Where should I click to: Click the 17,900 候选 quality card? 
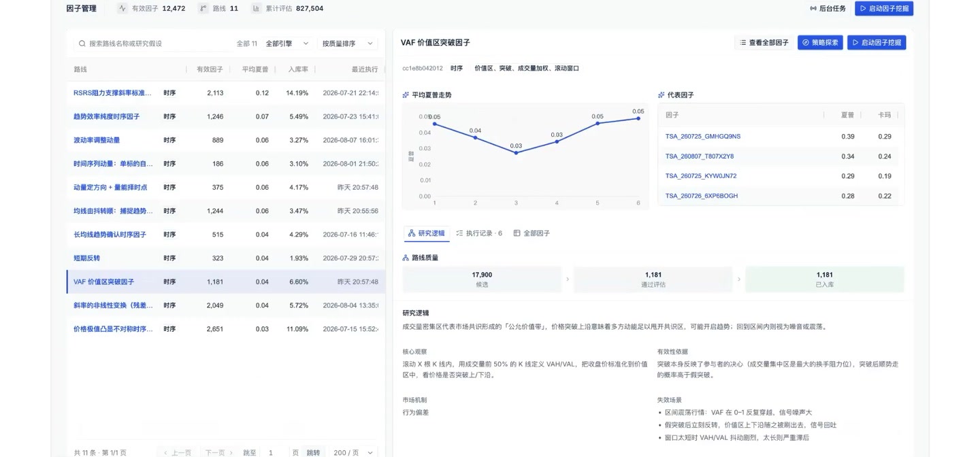tap(482, 280)
